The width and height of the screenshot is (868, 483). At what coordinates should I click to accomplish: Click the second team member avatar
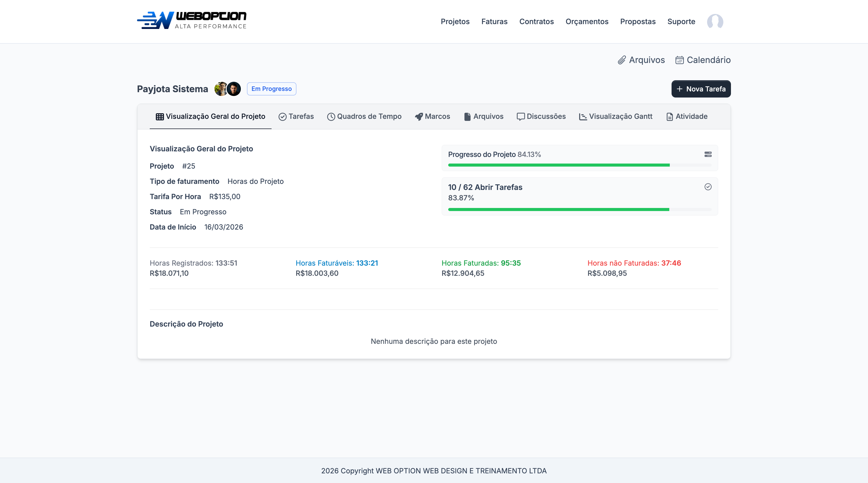234,89
